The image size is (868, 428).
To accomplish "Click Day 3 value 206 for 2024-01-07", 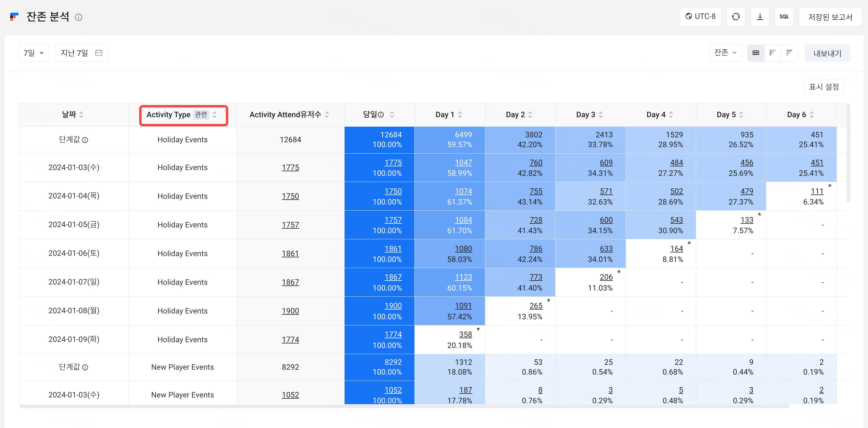I will point(606,277).
